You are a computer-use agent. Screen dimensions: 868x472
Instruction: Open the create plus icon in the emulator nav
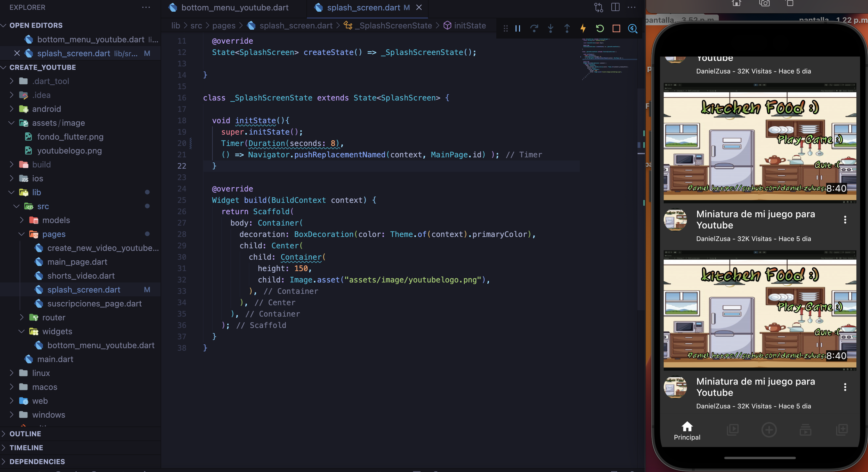[769, 430]
